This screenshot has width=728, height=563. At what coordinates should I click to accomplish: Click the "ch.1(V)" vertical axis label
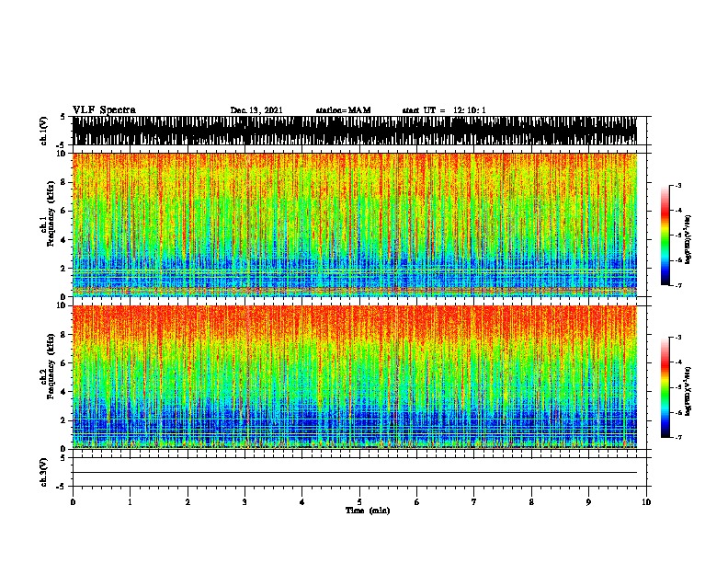44,131
